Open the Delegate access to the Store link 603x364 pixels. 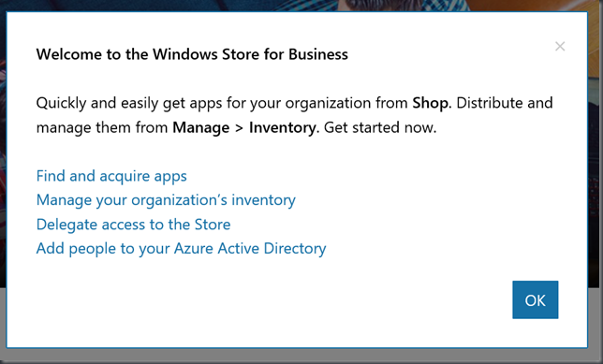click(x=134, y=225)
